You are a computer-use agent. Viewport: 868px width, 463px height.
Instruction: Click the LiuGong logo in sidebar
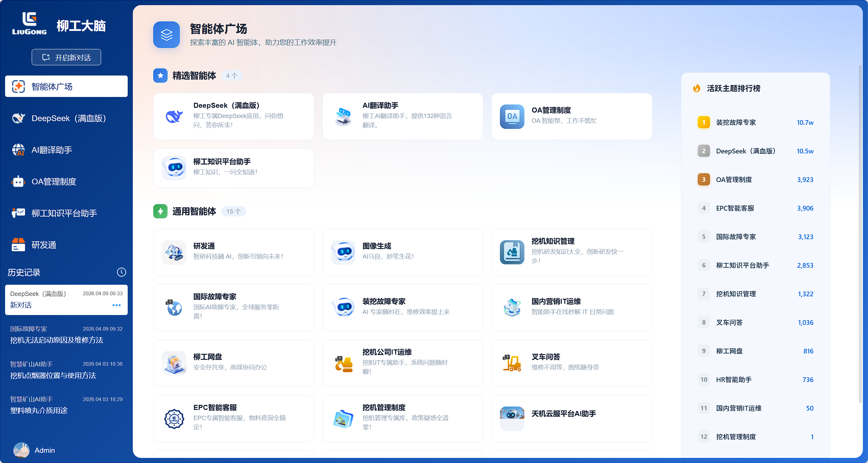click(x=29, y=23)
